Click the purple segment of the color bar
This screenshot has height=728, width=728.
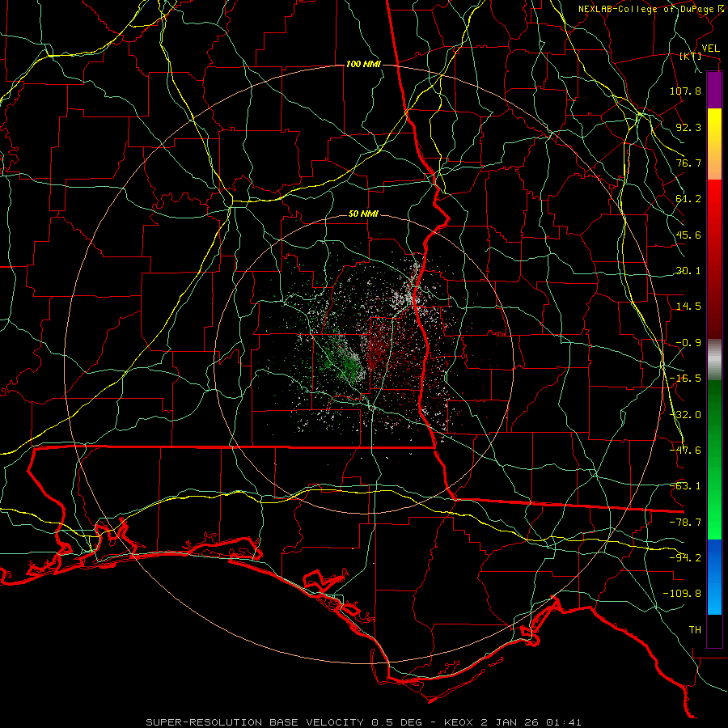714,90
